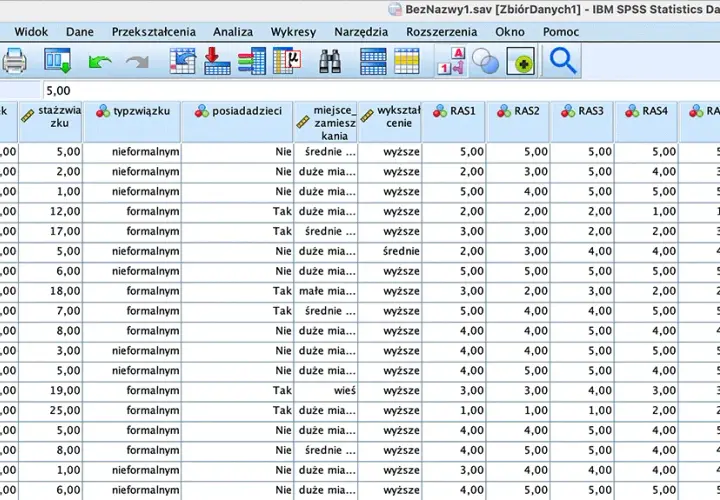This screenshot has height=500, width=720.
Task: Select the RAS2 column header
Action: point(518,122)
